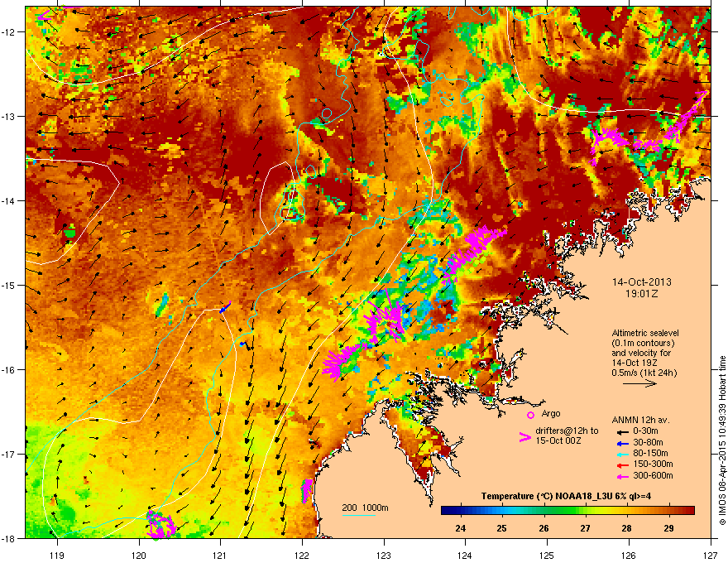
Task: Click the '0.5m/s (1kt 24h)' text
Action: pos(644,373)
